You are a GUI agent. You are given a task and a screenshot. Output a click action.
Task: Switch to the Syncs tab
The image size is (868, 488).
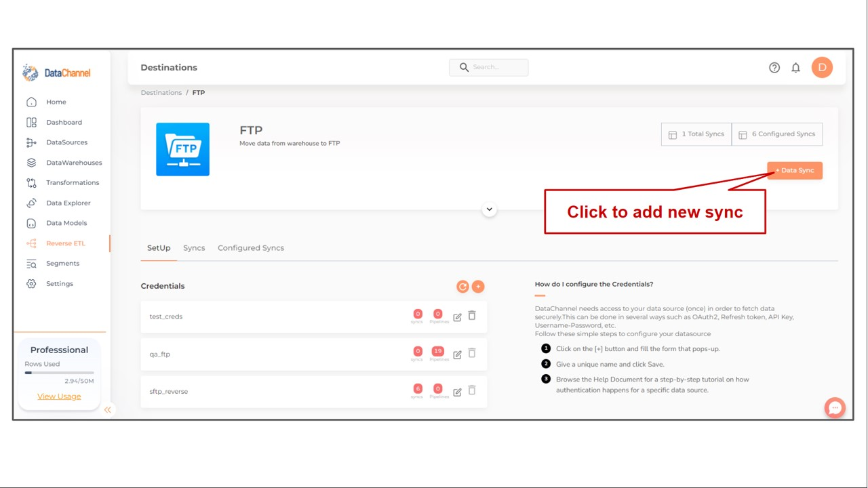[x=194, y=248]
